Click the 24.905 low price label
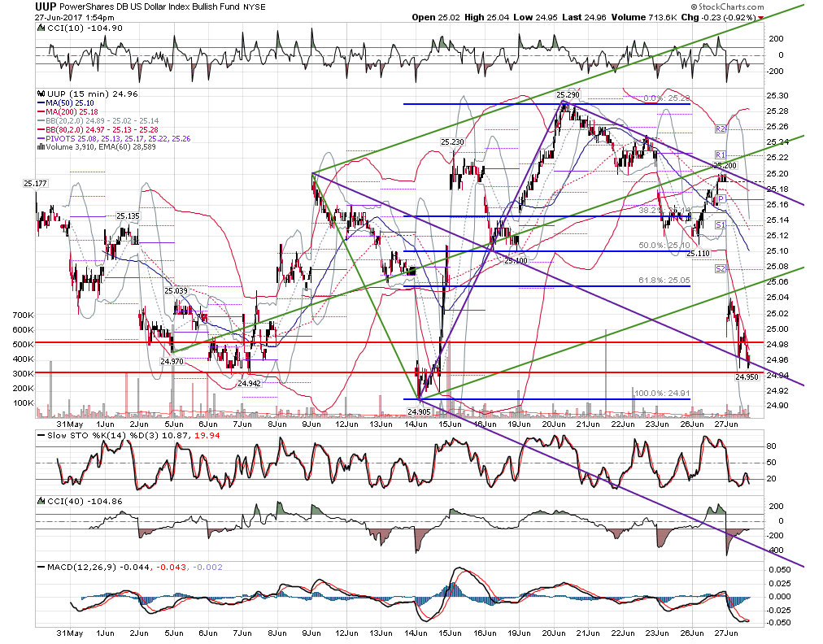Viewport: 823px width, 644px height. (x=419, y=411)
